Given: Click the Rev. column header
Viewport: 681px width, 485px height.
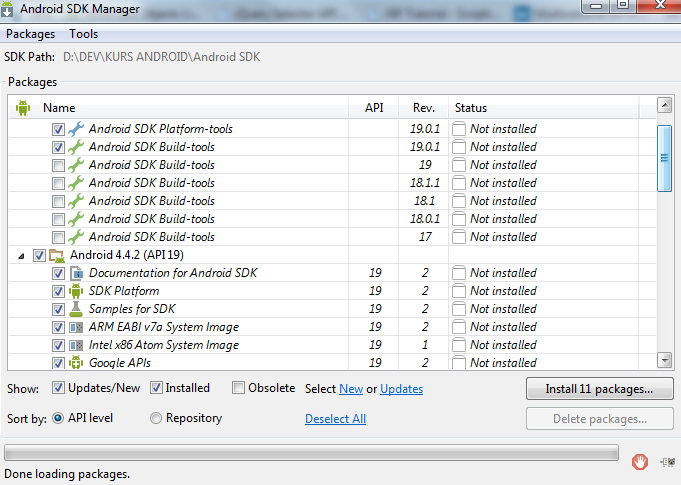Looking at the screenshot, I should coord(424,108).
